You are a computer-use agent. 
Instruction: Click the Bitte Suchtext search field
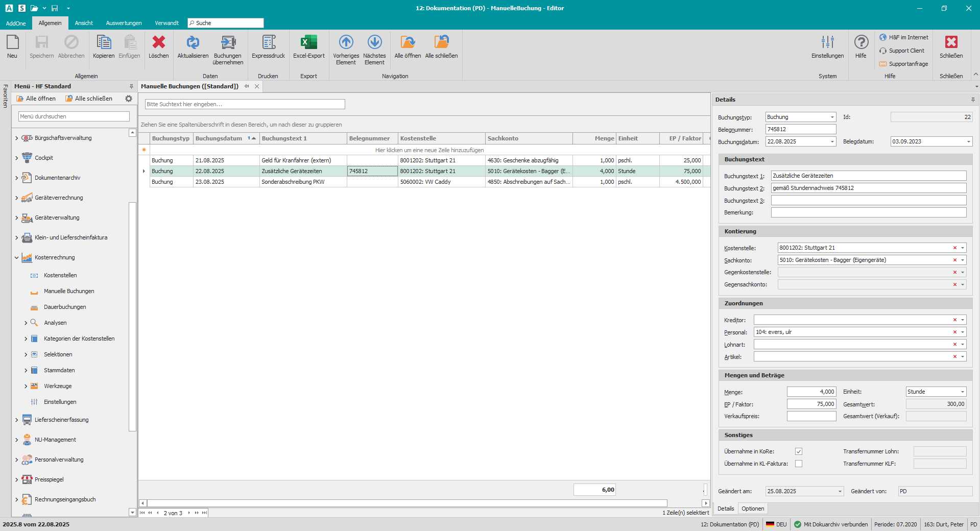pyautogui.click(x=245, y=104)
